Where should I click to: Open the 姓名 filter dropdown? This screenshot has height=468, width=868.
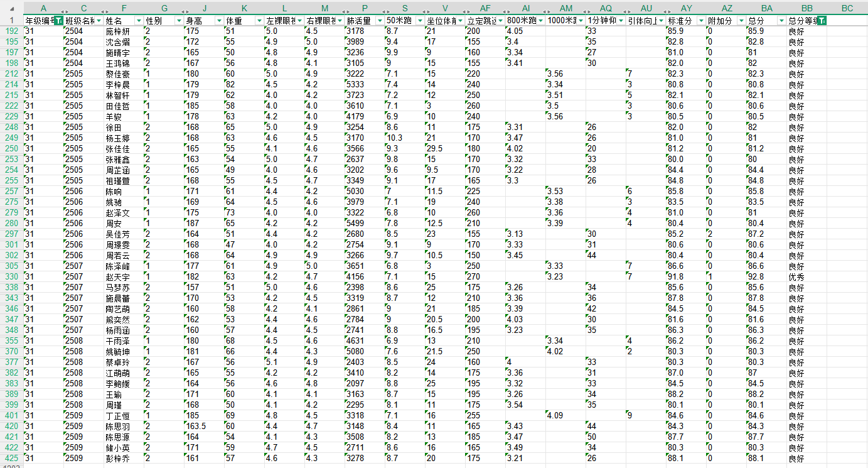(139, 21)
